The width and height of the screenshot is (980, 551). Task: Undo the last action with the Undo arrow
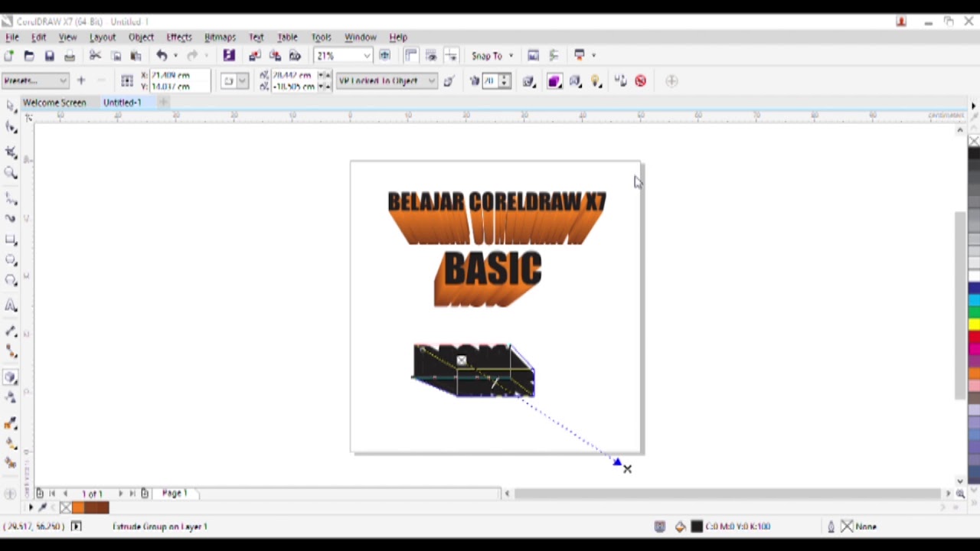pyautogui.click(x=162, y=56)
